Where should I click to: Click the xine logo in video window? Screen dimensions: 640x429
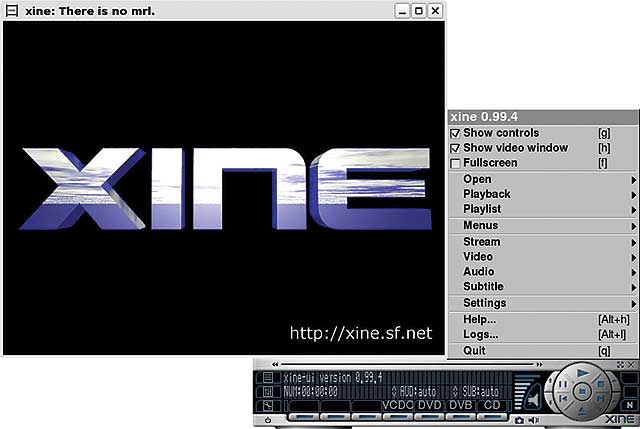coord(225,189)
